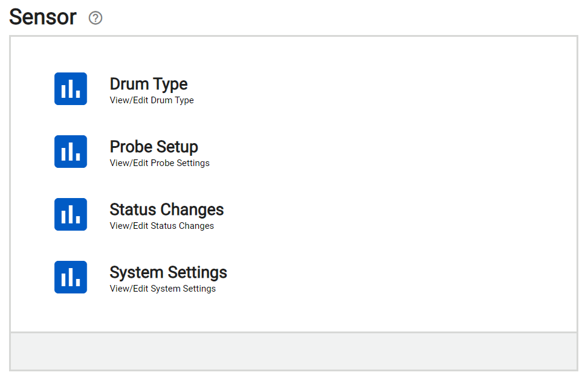
Task: Click the empty gray footer bar
Action: point(294,351)
